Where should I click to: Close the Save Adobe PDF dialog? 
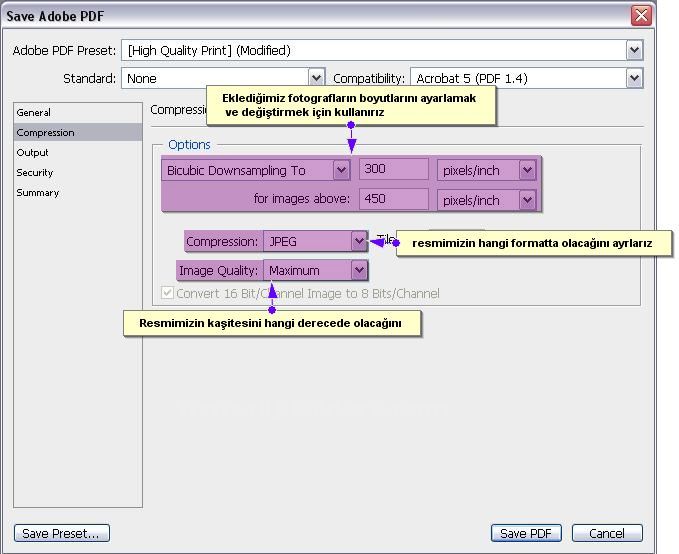[641, 16]
